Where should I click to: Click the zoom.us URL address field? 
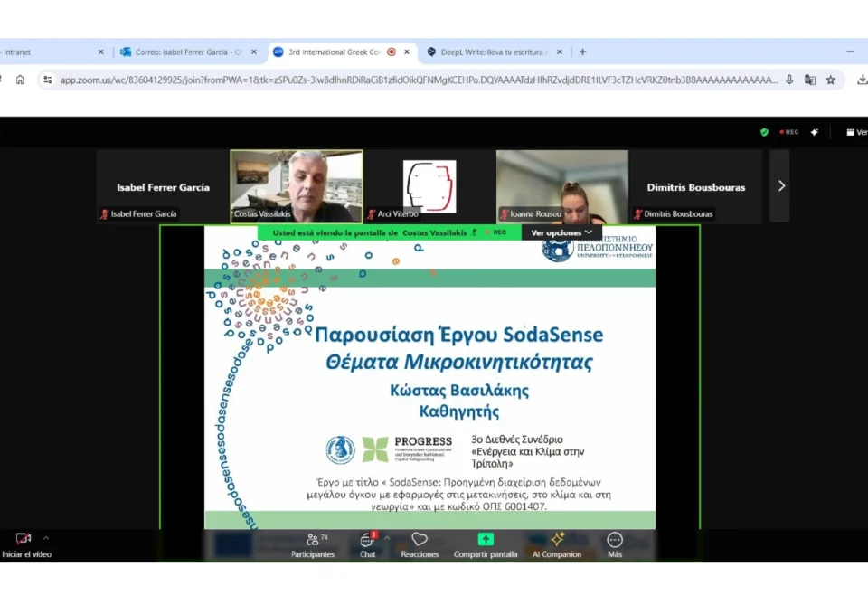coord(419,80)
